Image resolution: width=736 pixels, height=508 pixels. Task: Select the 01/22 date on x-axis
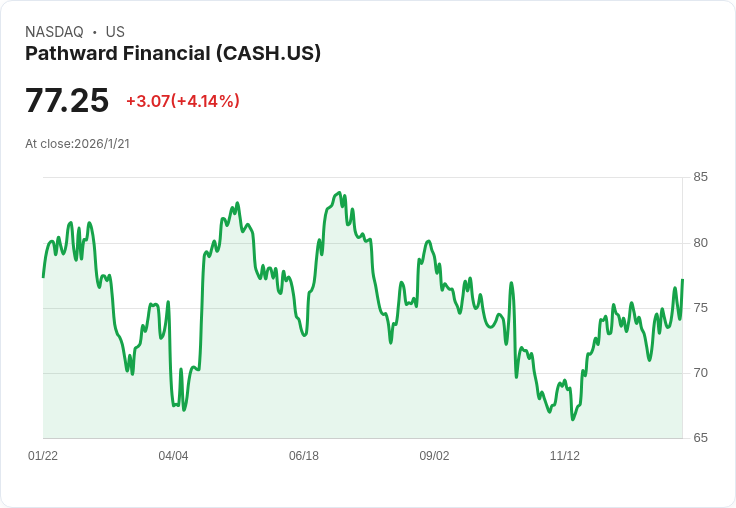pyautogui.click(x=43, y=456)
